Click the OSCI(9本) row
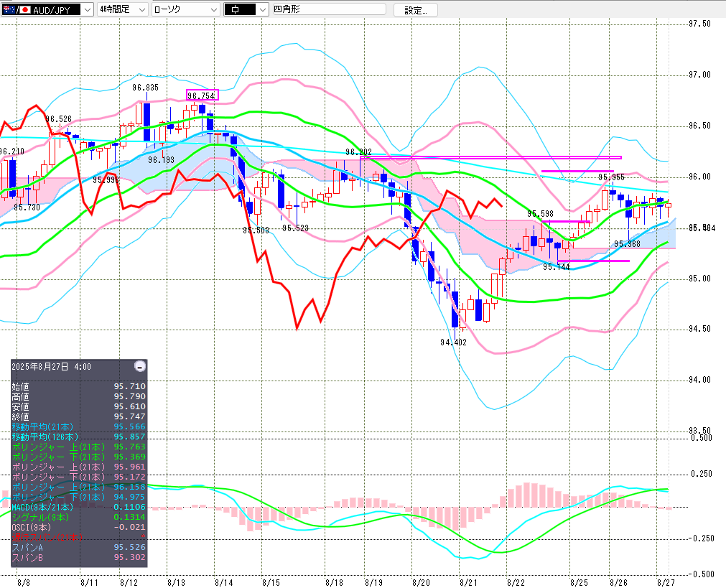Viewport: 726px width, 588px height. click(79, 528)
